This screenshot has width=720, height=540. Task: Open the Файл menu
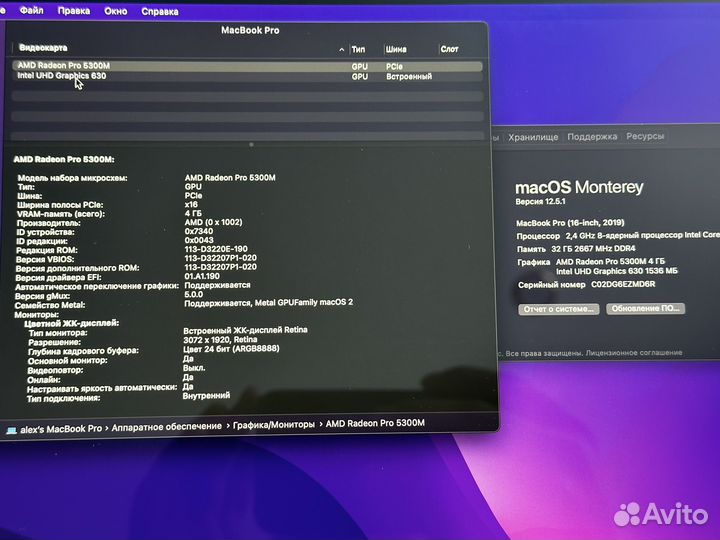(x=31, y=10)
